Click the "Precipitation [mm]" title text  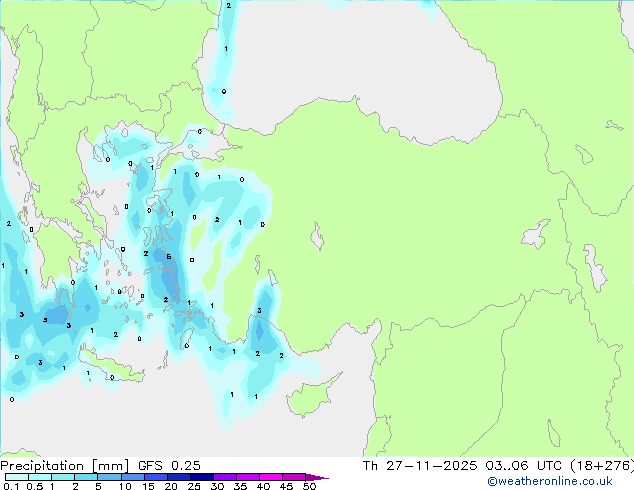tap(64, 466)
